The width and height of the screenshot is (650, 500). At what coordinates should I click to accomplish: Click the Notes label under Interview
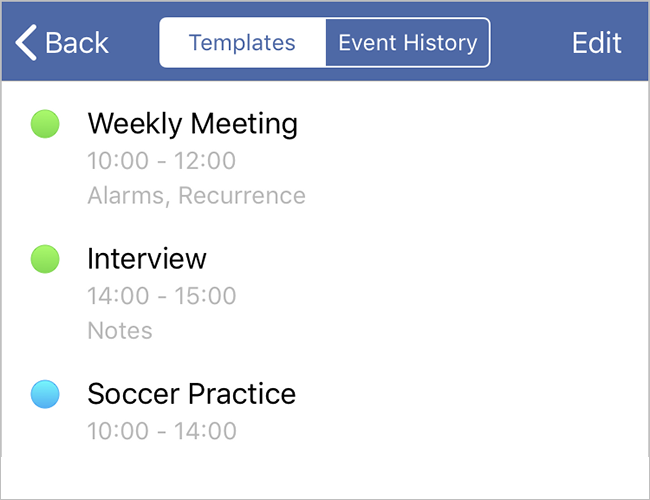click(x=120, y=330)
